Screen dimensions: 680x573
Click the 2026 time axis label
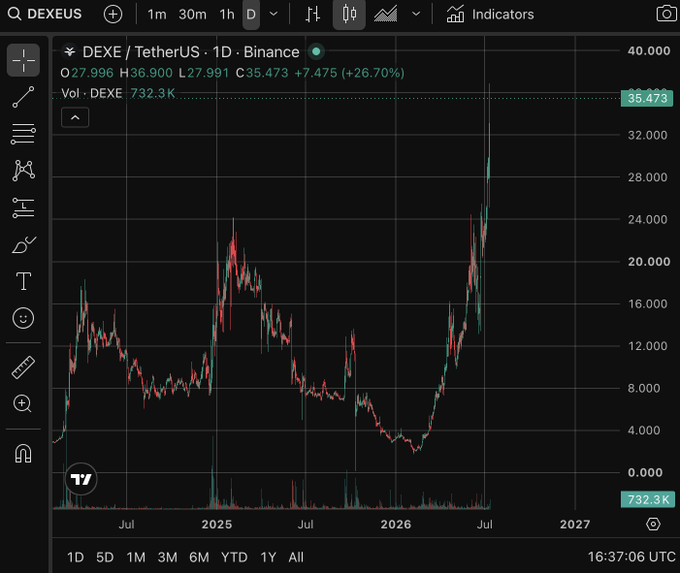pyautogui.click(x=396, y=524)
